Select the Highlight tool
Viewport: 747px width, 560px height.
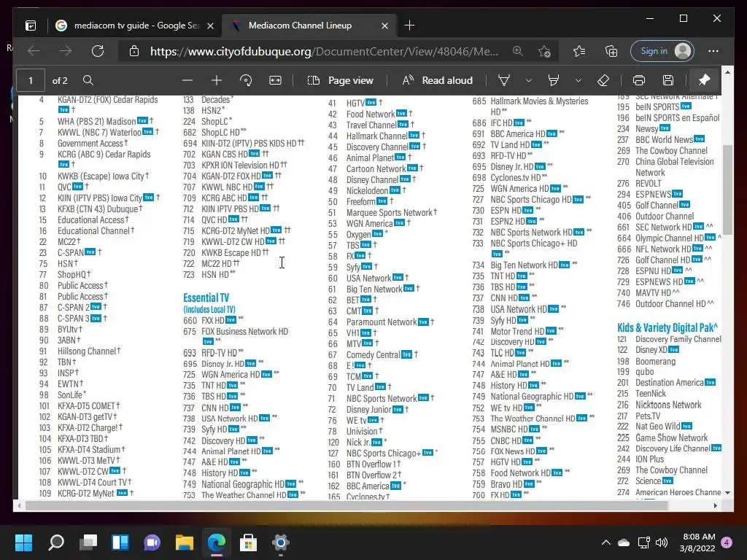(x=554, y=80)
